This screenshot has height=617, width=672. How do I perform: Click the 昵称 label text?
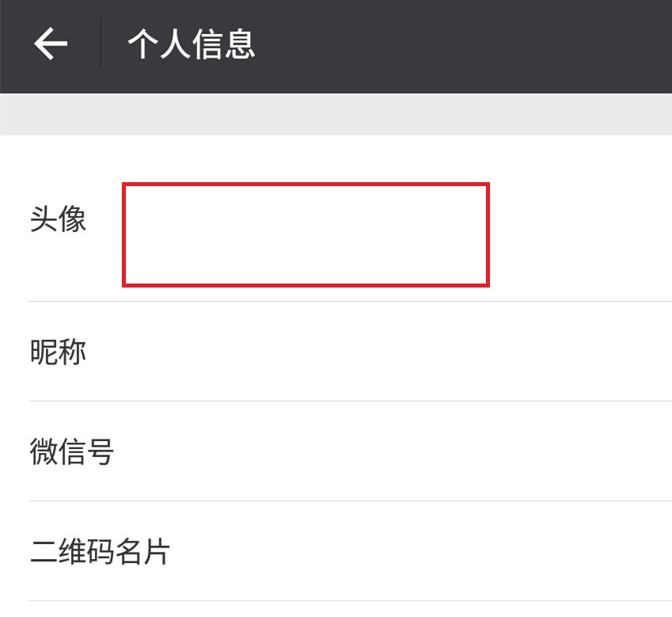click(x=58, y=352)
